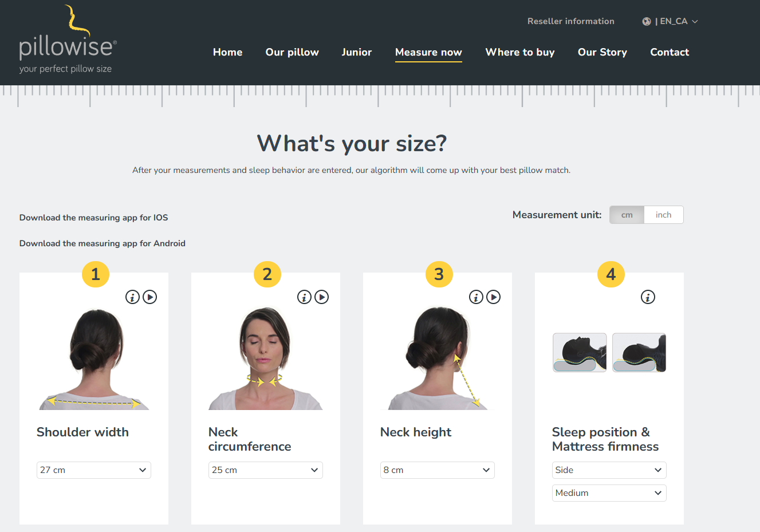The image size is (760, 532).
Task: Open the Where to buy page
Action: [520, 52]
